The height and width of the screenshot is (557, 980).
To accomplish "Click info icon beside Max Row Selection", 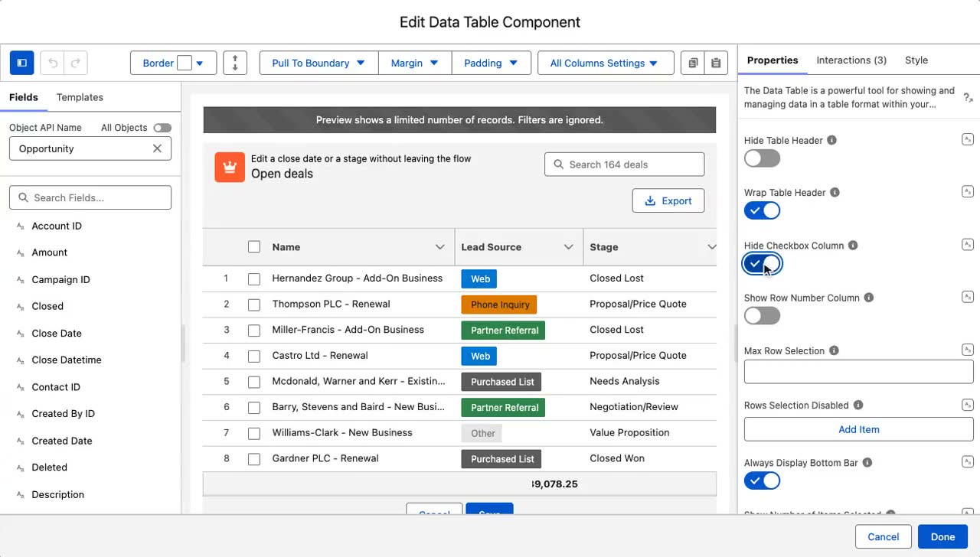I will tap(834, 350).
